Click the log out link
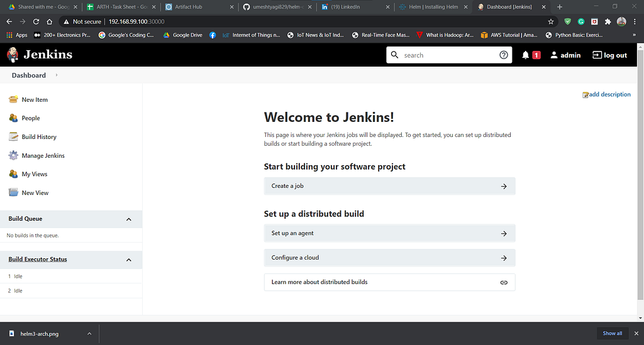The height and width of the screenshot is (345, 644). (x=609, y=55)
